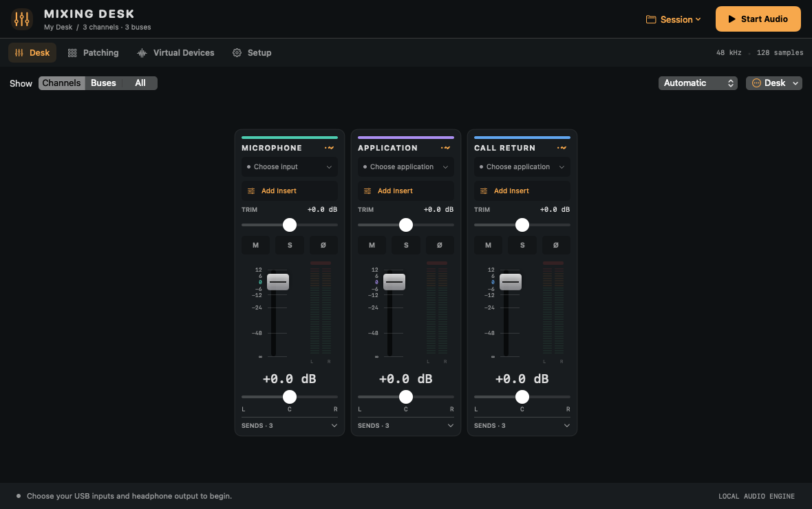
Task: Open Application channel Choose application dropdown
Action: (x=406, y=166)
